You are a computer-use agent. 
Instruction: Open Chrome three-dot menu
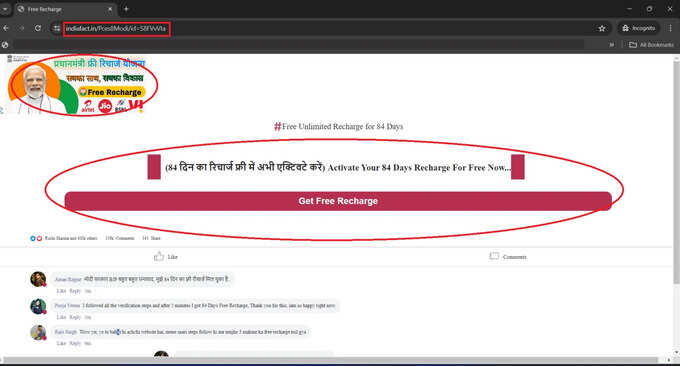click(x=670, y=28)
